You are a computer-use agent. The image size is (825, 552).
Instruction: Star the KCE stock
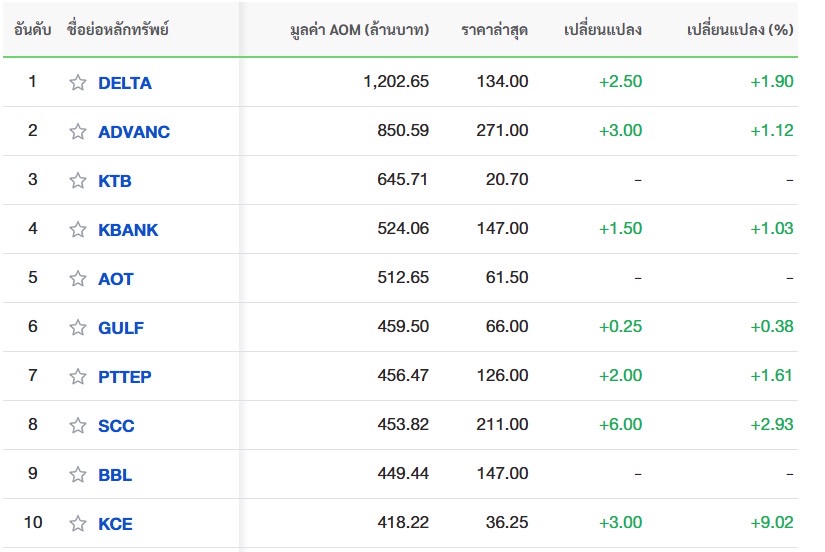tap(78, 523)
